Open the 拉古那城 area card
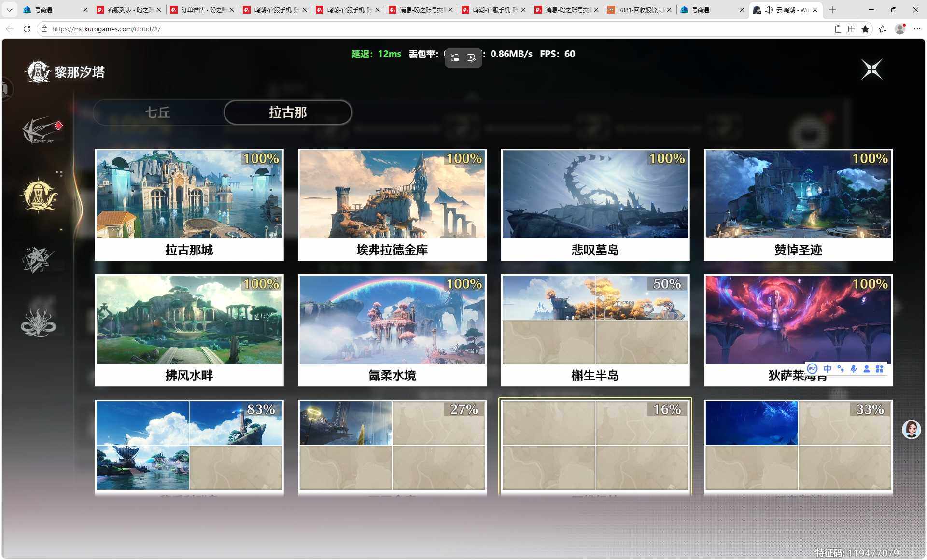The image size is (927, 560). (189, 205)
